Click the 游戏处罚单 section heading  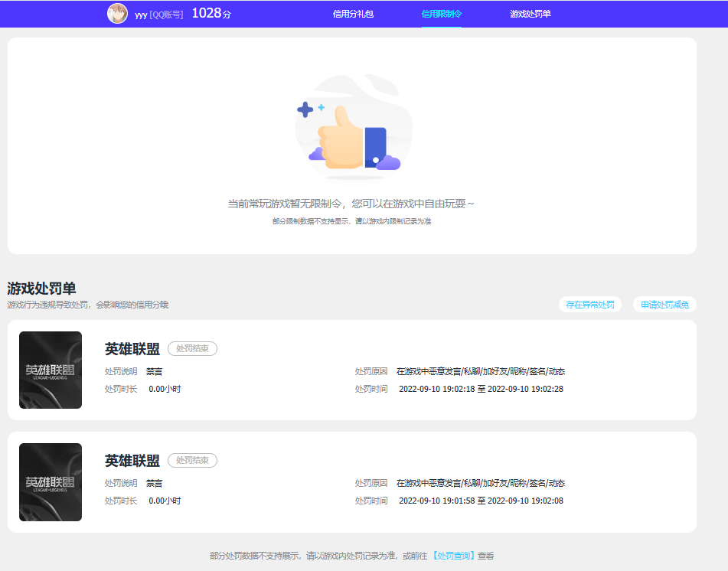42,289
